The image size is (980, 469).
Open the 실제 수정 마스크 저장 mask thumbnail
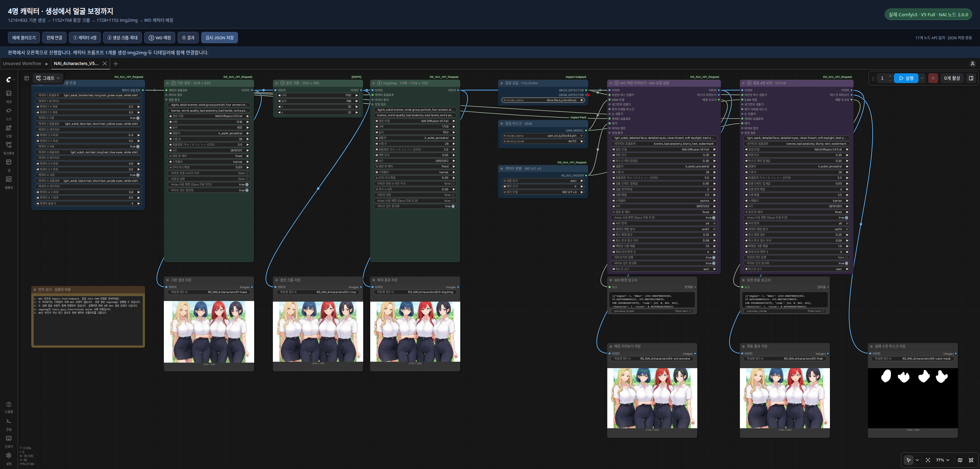point(913,398)
